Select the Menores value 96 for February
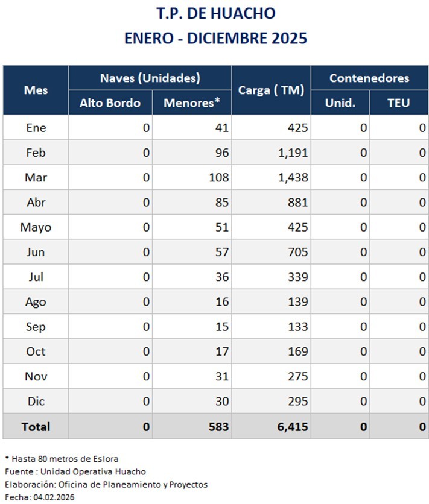Screen dimensions: 429x504 (223, 153)
